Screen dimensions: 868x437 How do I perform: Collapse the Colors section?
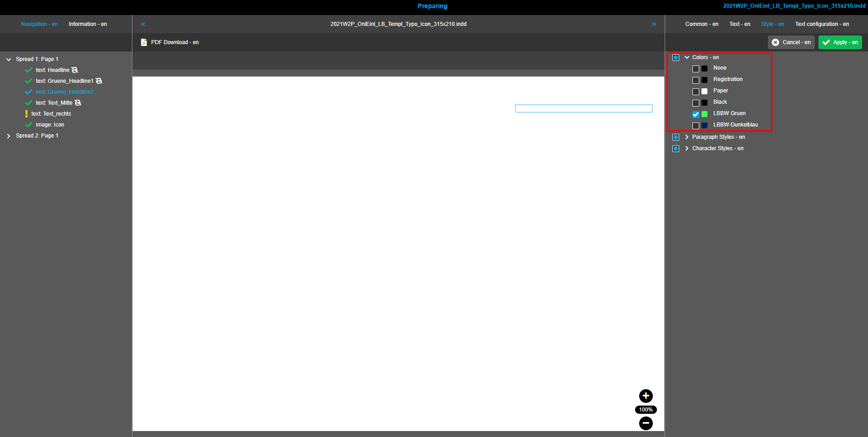point(687,57)
